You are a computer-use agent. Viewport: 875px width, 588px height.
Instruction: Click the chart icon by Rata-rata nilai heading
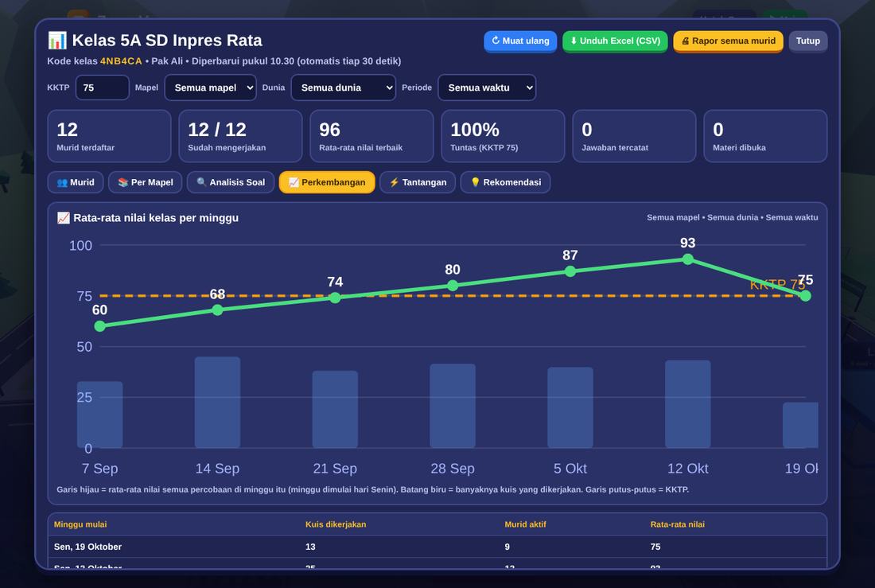point(63,218)
